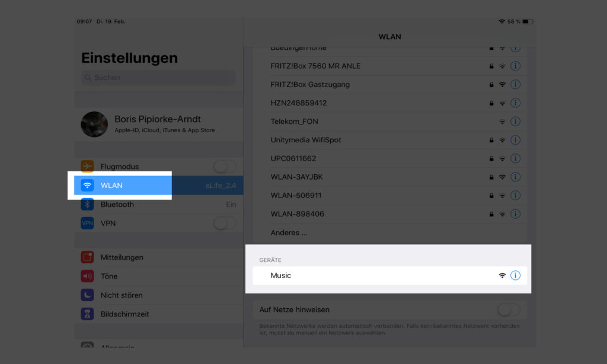
Task: Toggle Auf Netze hinweisen switch
Action: (x=509, y=310)
